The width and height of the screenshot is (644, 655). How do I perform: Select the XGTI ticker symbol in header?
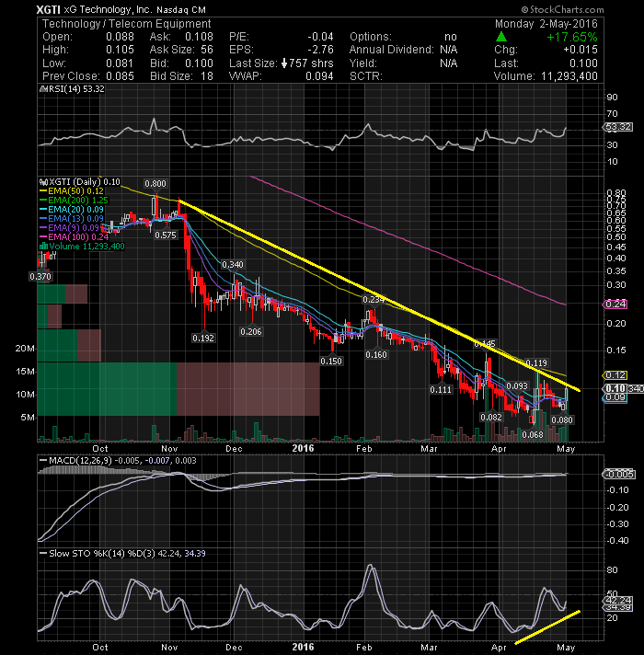[x=49, y=9]
